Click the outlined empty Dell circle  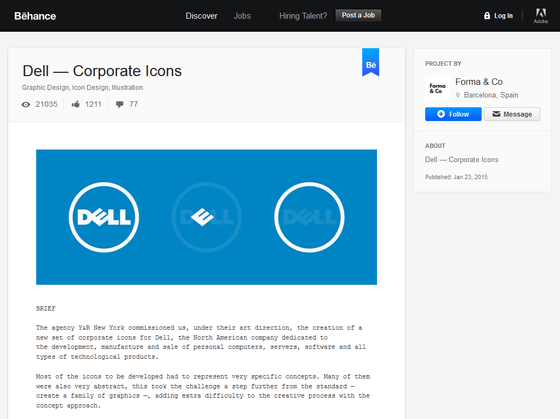click(309, 217)
